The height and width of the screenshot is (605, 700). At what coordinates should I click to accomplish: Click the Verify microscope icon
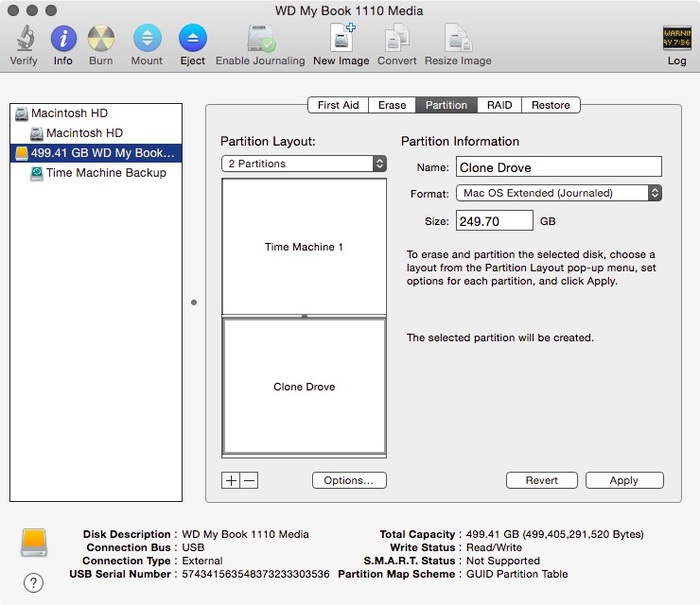point(24,38)
